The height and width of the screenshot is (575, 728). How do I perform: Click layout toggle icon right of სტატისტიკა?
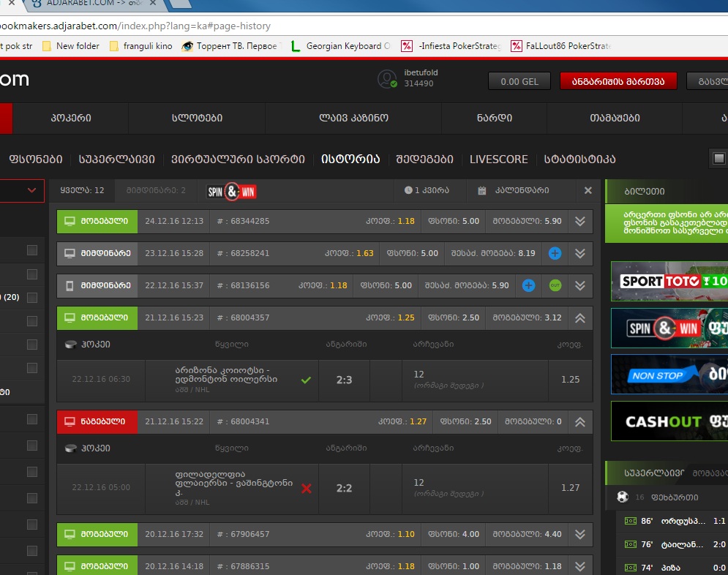pyautogui.click(x=718, y=158)
